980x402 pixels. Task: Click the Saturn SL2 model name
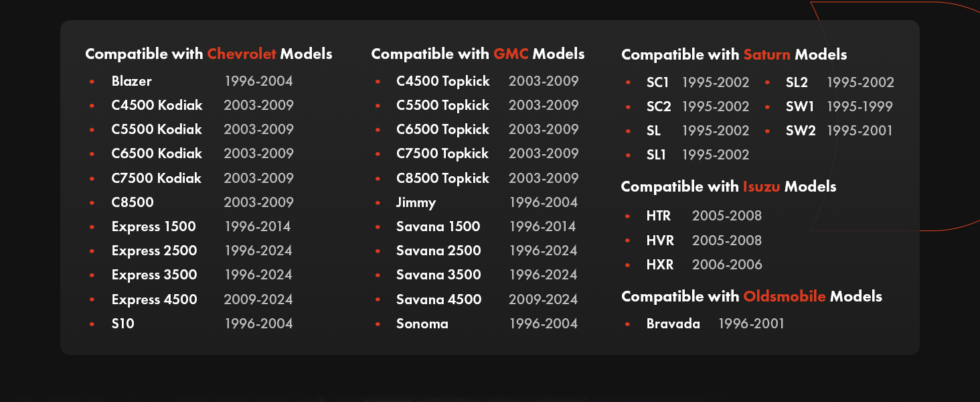coord(797,82)
